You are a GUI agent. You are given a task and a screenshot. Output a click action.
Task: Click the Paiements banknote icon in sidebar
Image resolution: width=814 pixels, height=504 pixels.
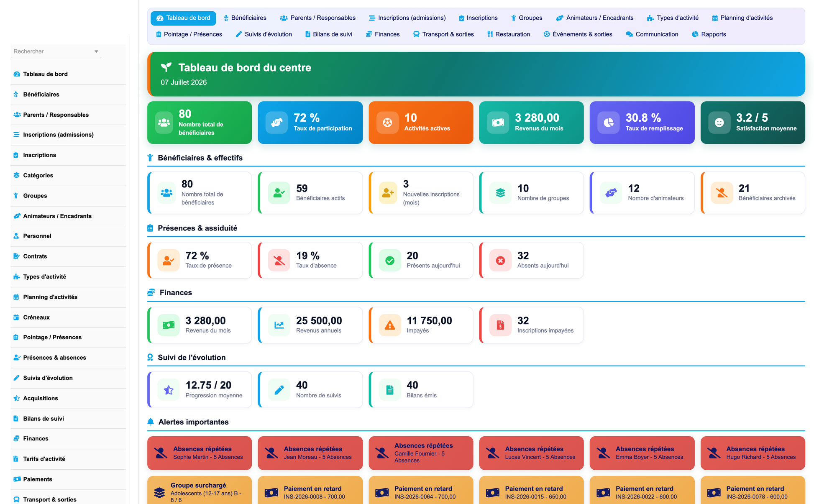(x=17, y=479)
